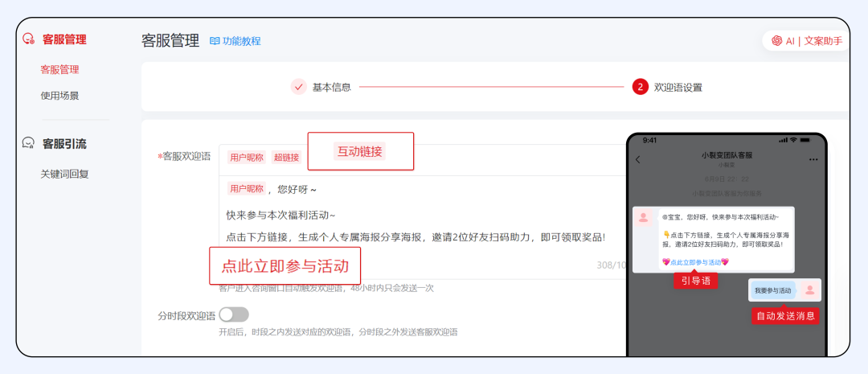This screenshot has width=868, height=374.
Task: Tap the three-dot menu in phone preview
Action: tap(813, 159)
